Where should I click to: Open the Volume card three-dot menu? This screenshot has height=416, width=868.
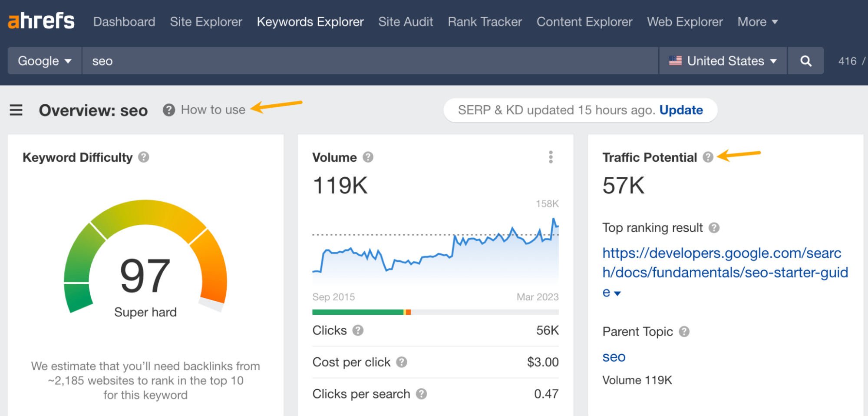(551, 157)
